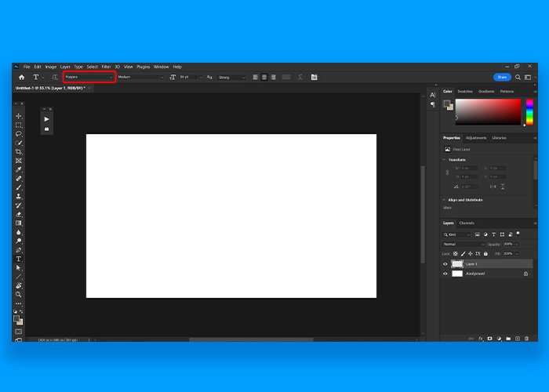Open the Poppins font family dropdown

click(x=89, y=77)
